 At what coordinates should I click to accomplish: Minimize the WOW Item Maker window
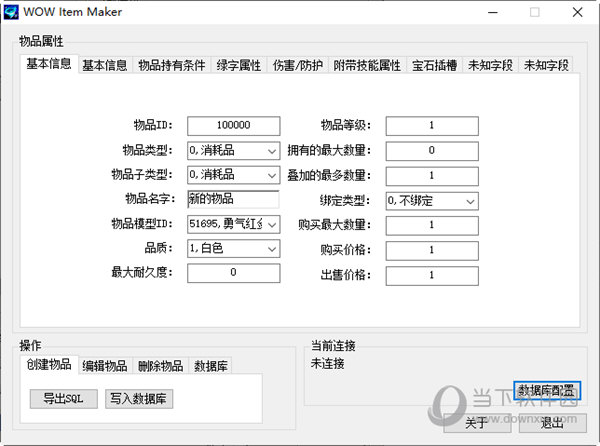(493, 12)
